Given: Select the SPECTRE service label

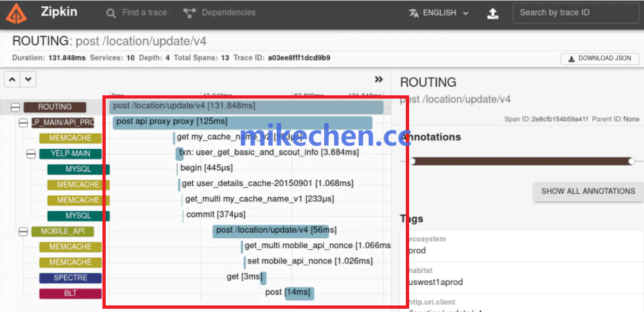Looking at the screenshot, I should (70, 278).
